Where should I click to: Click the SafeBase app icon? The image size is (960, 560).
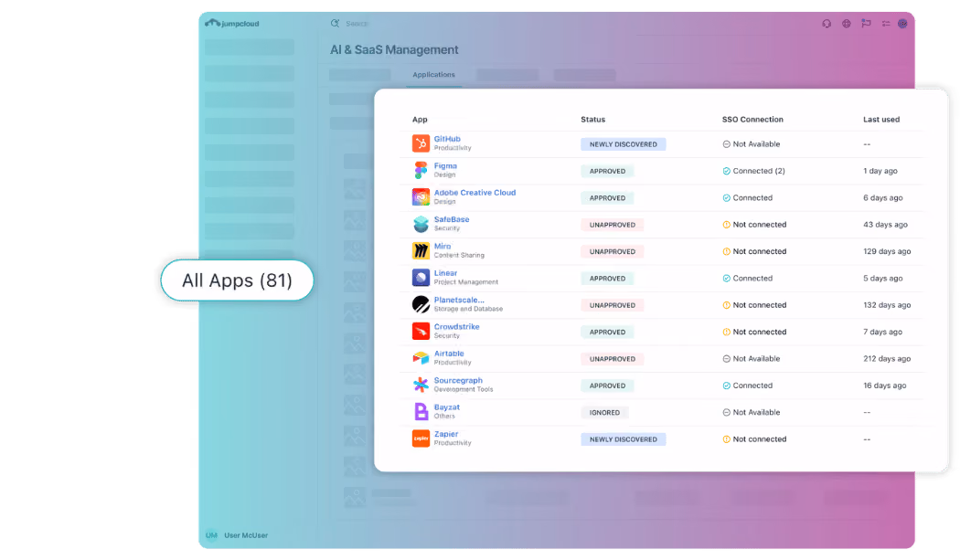pos(421,224)
